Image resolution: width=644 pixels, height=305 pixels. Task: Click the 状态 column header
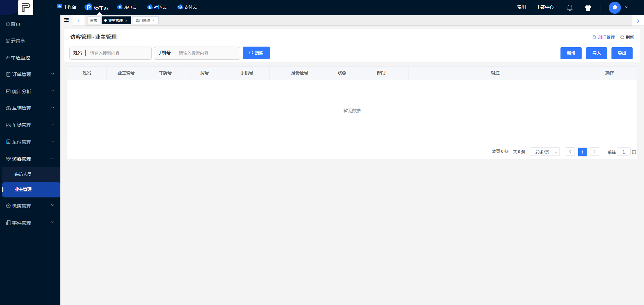pos(342,73)
